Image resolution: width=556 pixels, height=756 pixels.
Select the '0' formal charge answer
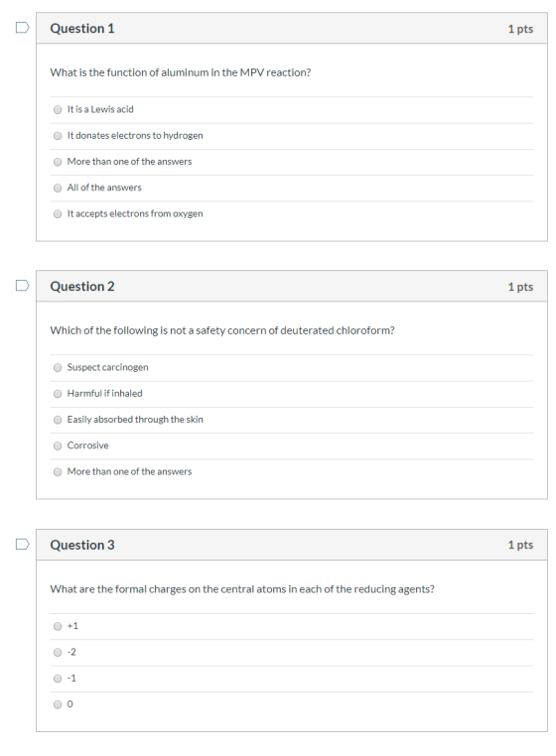(x=58, y=704)
